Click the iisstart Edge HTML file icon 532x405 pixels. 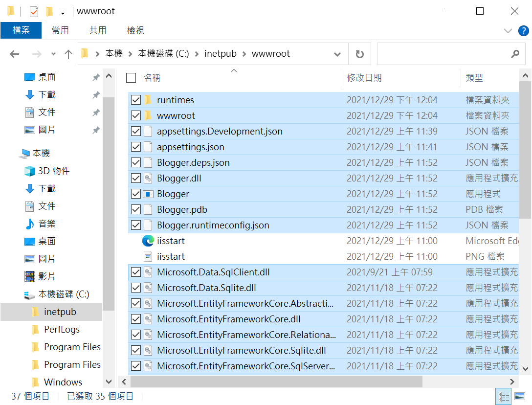(x=148, y=241)
